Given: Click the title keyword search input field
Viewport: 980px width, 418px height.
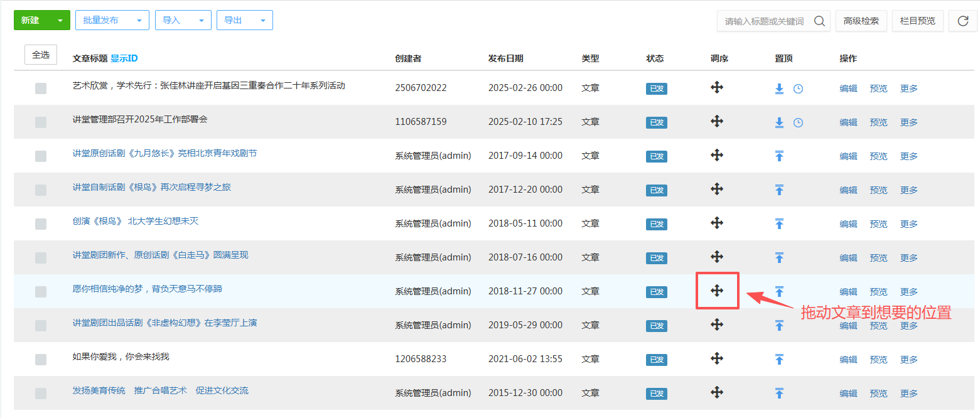Looking at the screenshot, I should [x=764, y=21].
